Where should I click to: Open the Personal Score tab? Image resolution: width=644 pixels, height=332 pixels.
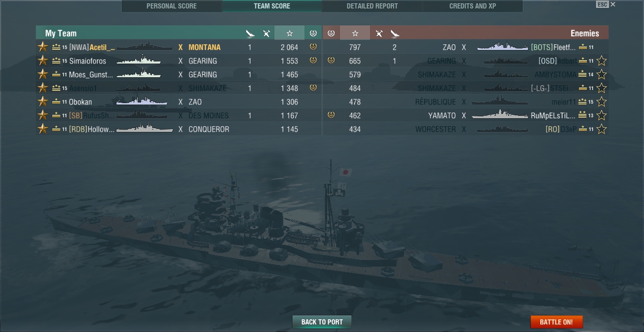click(172, 6)
